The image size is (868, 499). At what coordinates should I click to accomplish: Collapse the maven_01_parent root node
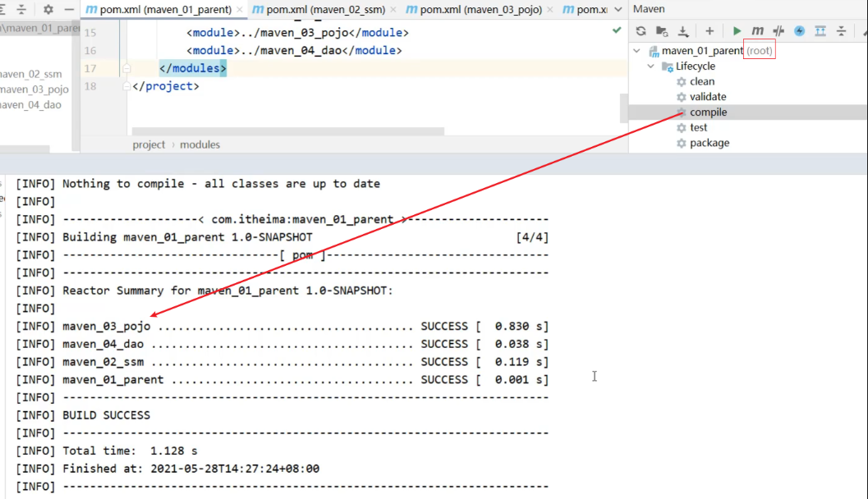636,51
